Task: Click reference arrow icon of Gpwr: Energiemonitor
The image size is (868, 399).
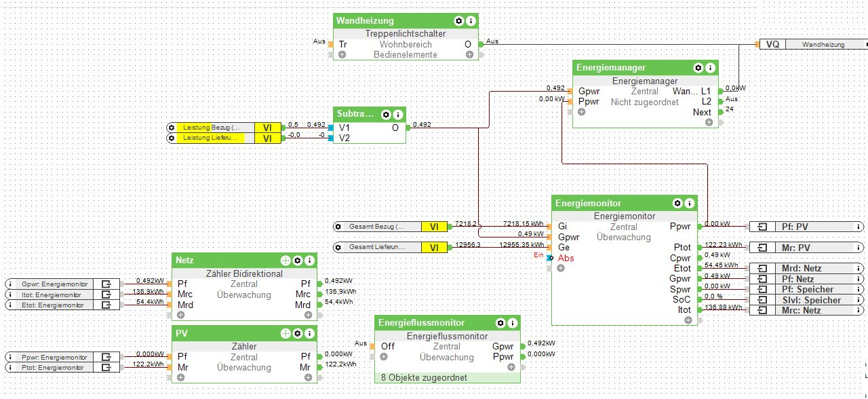Action: [x=106, y=284]
